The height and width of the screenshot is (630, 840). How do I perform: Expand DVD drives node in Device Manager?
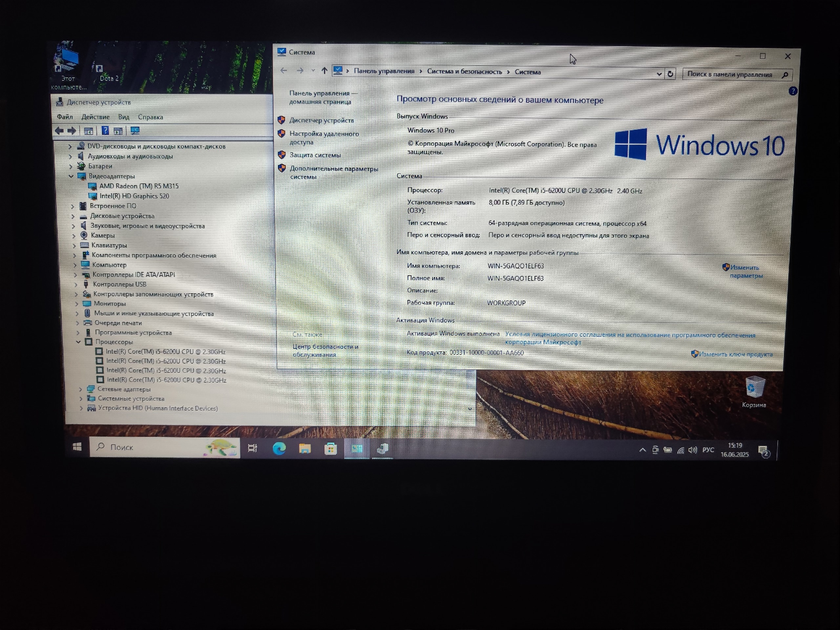coord(70,146)
